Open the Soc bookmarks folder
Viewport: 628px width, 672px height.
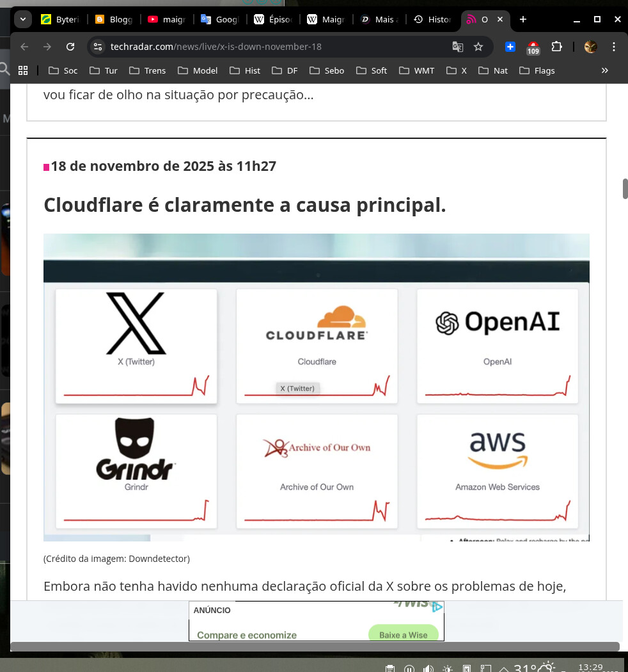point(63,70)
